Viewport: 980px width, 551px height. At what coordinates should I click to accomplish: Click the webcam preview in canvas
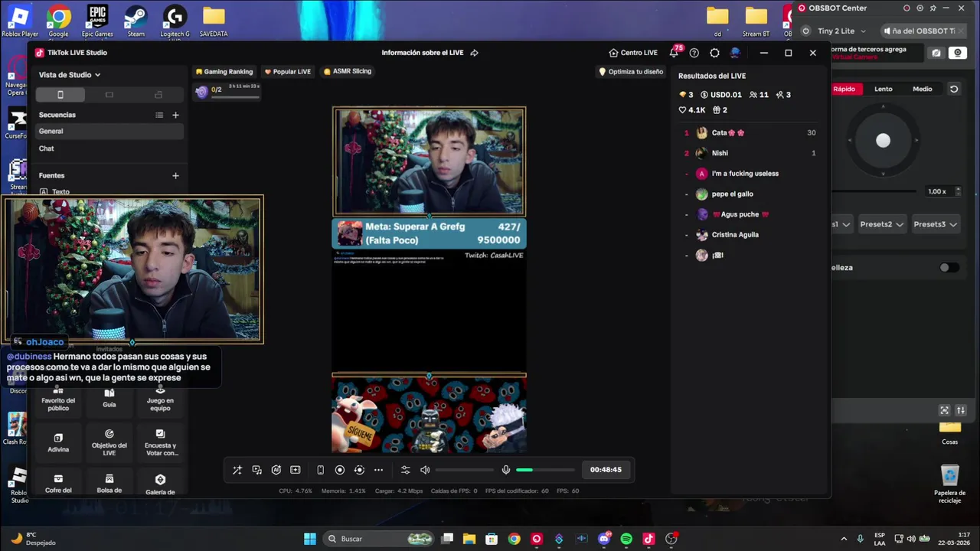pyautogui.click(x=429, y=161)
